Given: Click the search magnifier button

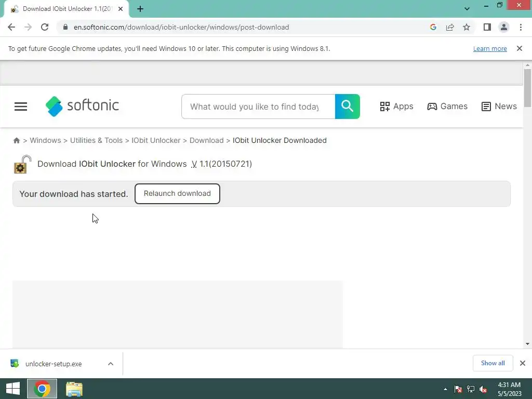Looking at the screenshot, I should (348, 107).
